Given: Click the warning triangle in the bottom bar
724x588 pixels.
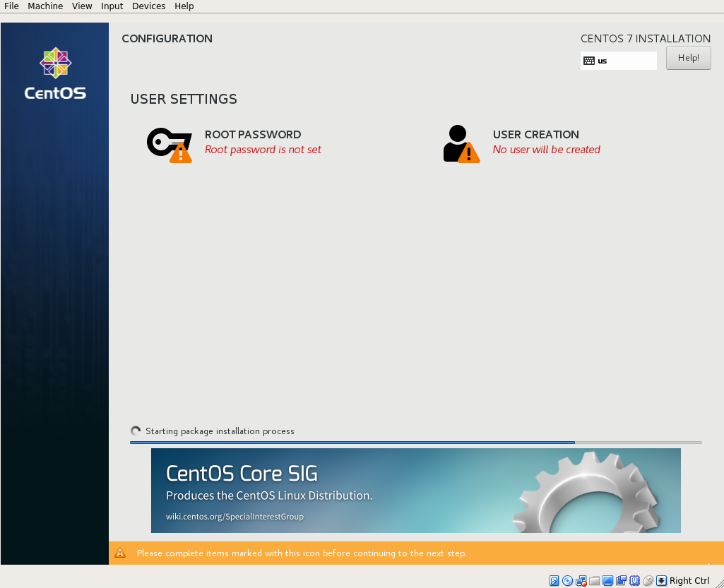Looking at the screenshot, I should click(120, 553).
